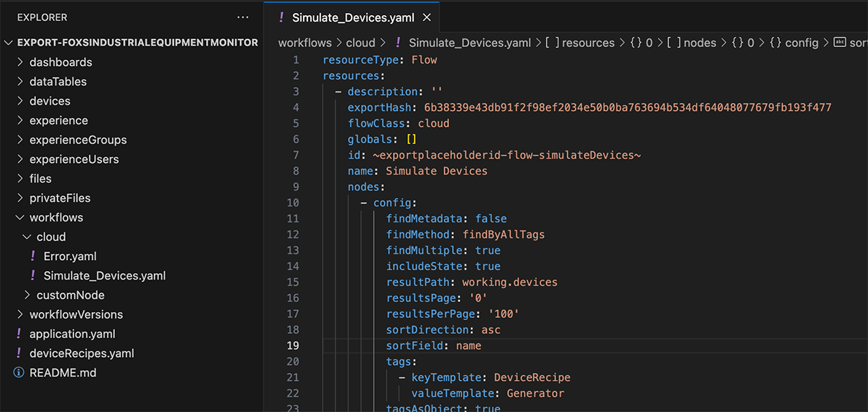Viewport: 868px width, 412px height.
Task: Click 'sortDirection: asc' text
Action: (x=443, y=330)
